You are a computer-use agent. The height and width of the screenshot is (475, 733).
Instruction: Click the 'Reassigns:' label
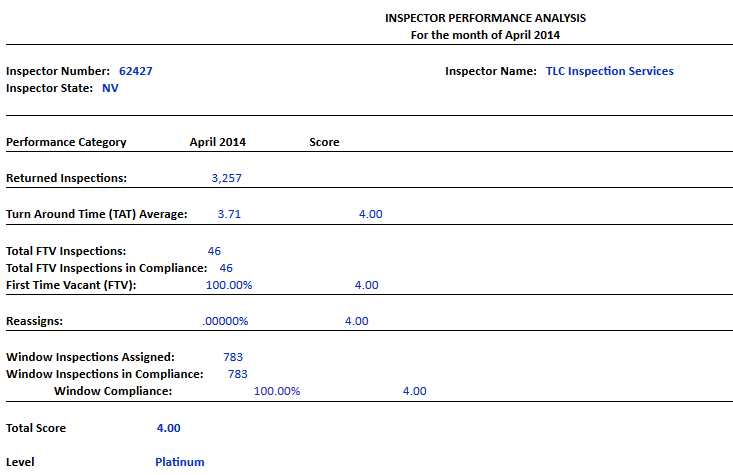pyautogui.click(x=34, y=321)
